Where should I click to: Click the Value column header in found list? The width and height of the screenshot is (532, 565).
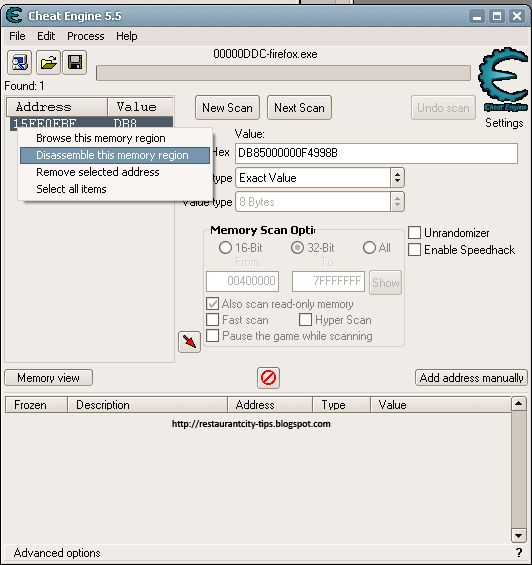[x=140, y=107]
